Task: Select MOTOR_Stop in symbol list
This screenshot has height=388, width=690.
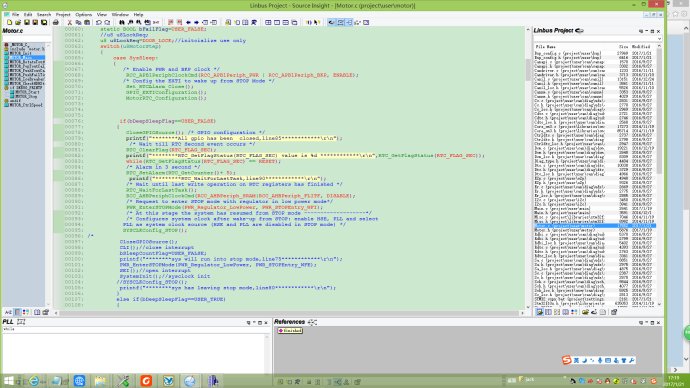Action: pyautogui.click(x=26, y=96)
